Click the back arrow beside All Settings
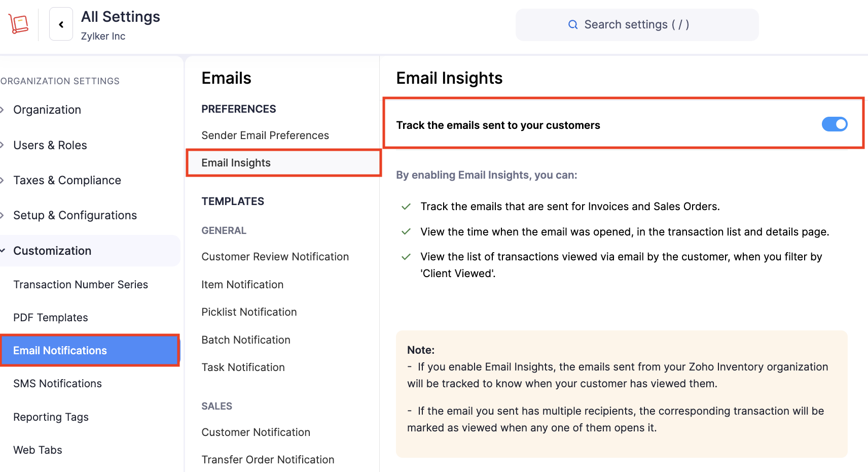This screenshot has height=472, width=868. (x=61, y=24)
